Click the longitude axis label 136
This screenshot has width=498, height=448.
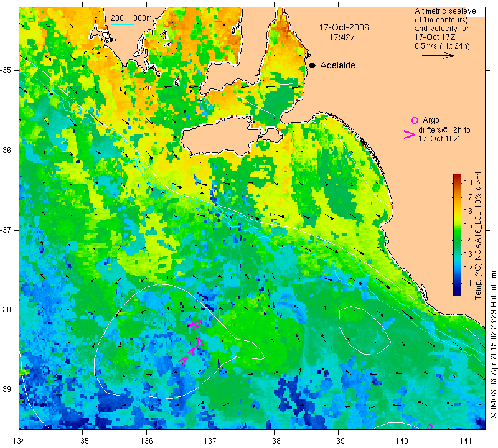click(146, 441)
